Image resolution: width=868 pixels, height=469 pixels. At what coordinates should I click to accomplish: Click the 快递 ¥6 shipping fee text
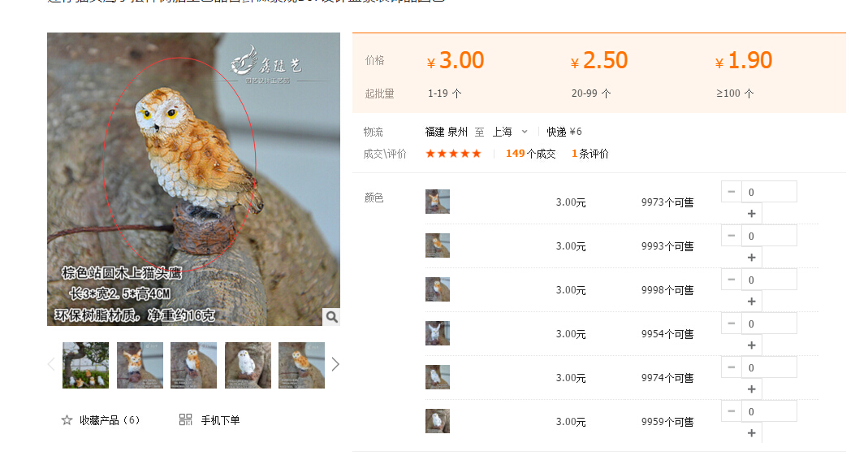click(x=564, y=132)
